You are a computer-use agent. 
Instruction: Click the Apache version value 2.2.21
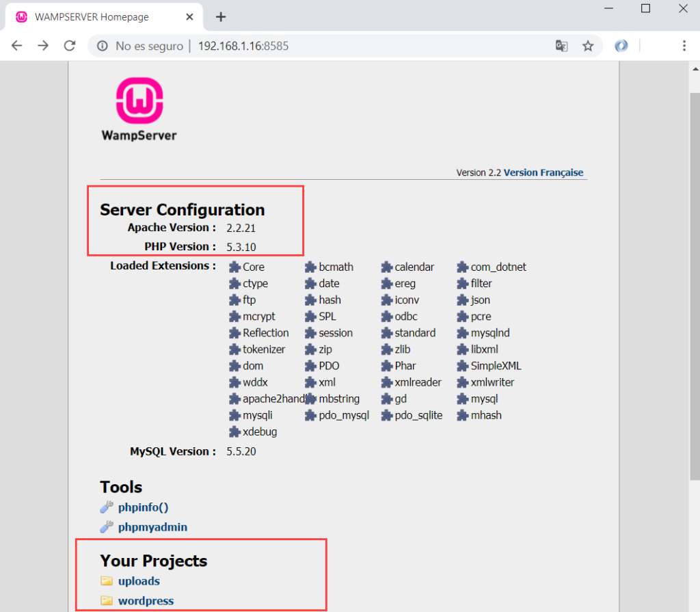pyautogui.click(x=241, y=228)
